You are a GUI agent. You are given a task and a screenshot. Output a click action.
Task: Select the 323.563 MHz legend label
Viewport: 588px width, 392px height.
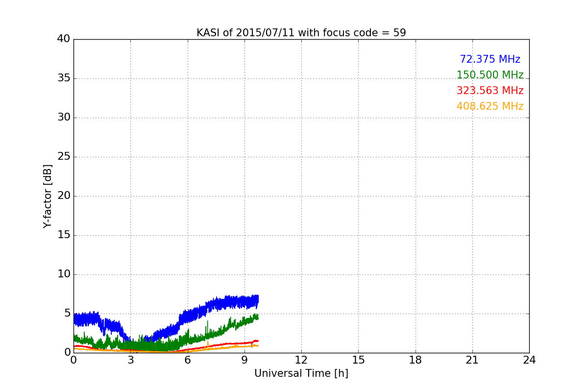pos(490,91)
